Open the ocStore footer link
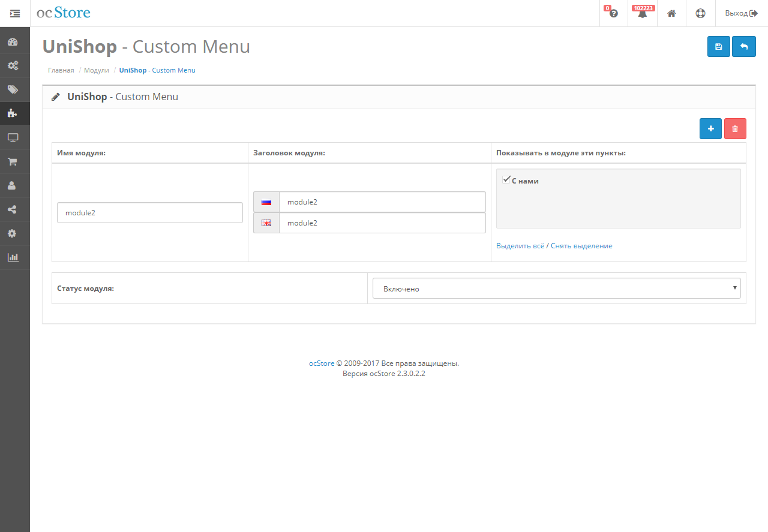This screenshot has height=532, width=768. [x=322, y=363]
